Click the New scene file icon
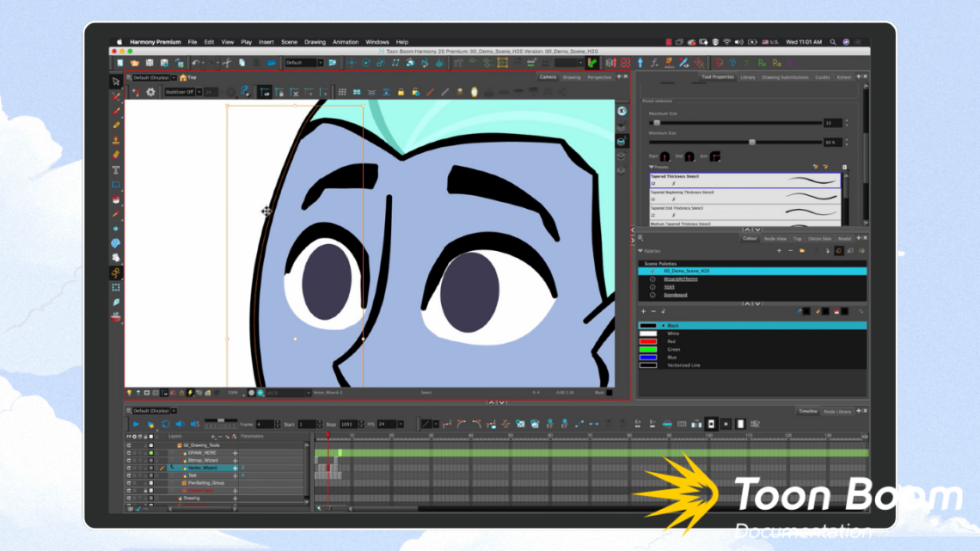980x551 pixels. pyautogui.click(x=120, y=63)
